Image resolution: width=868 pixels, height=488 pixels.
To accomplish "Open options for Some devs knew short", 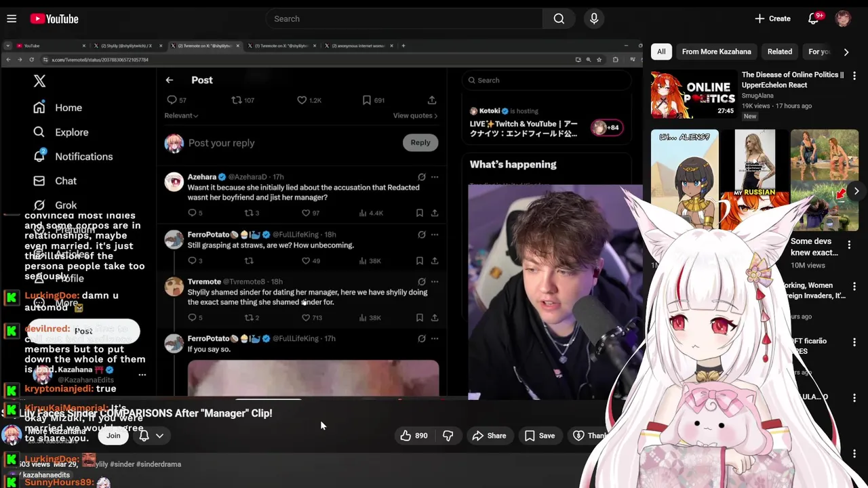I will [849, 244].
